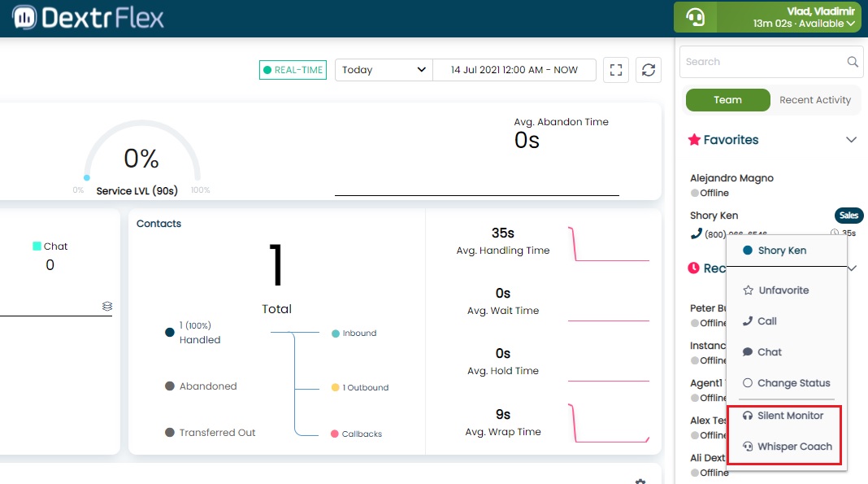The height and width of the screenshot is (484, 868).
Task: Choose Whisper Coach in the menu
Action: (787, 447)
